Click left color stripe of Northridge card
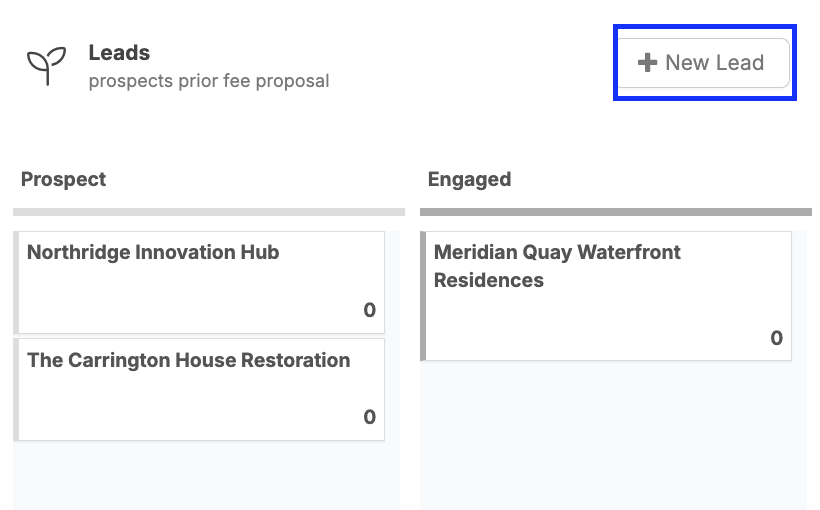Image resolution: width=820 pixels, height=510 pixels. click(x=16, y=282)
